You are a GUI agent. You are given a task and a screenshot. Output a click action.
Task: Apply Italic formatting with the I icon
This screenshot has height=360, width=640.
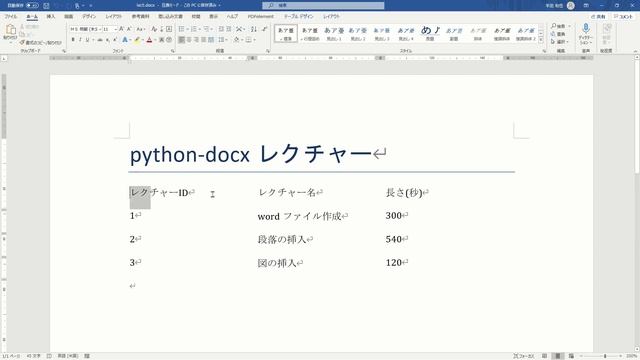coord(80,40)
